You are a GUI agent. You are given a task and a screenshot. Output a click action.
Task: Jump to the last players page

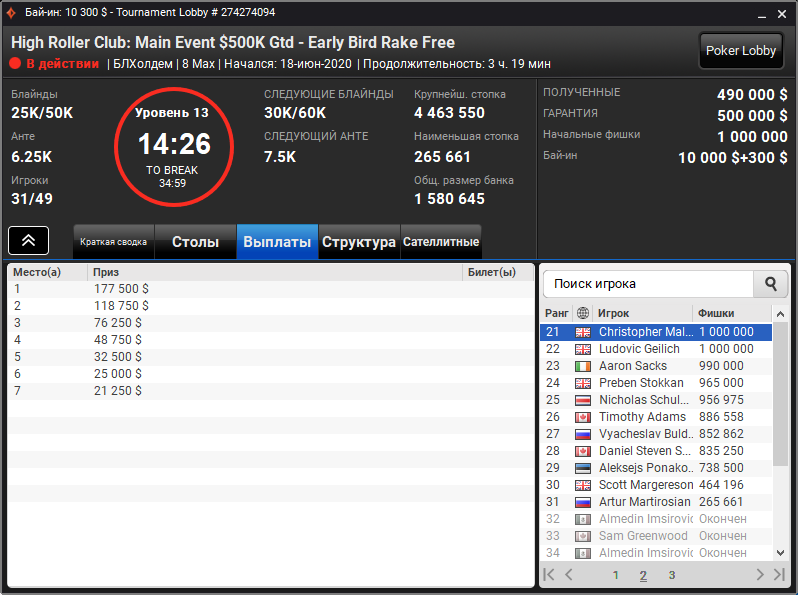779,575
